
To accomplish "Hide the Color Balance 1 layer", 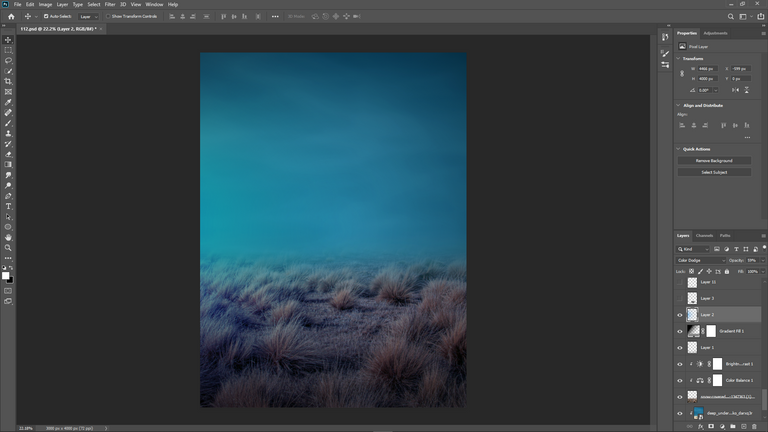I will tap(680, 381).
